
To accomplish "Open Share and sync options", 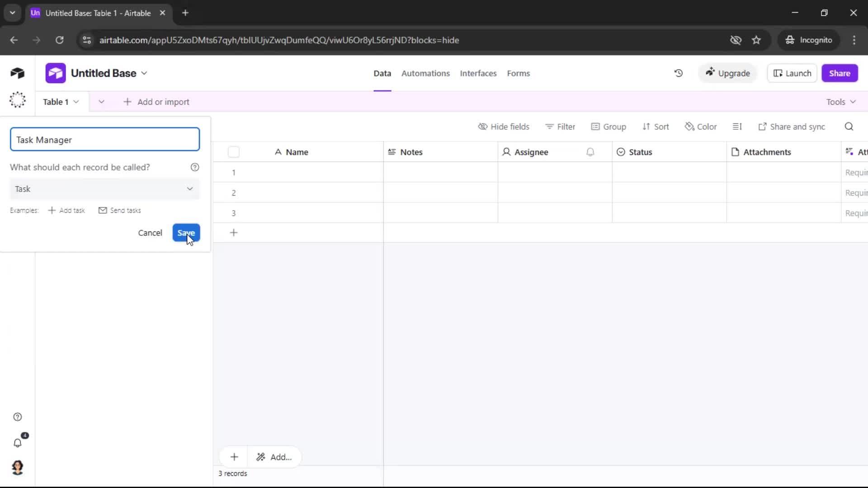I will coord(792,127).
